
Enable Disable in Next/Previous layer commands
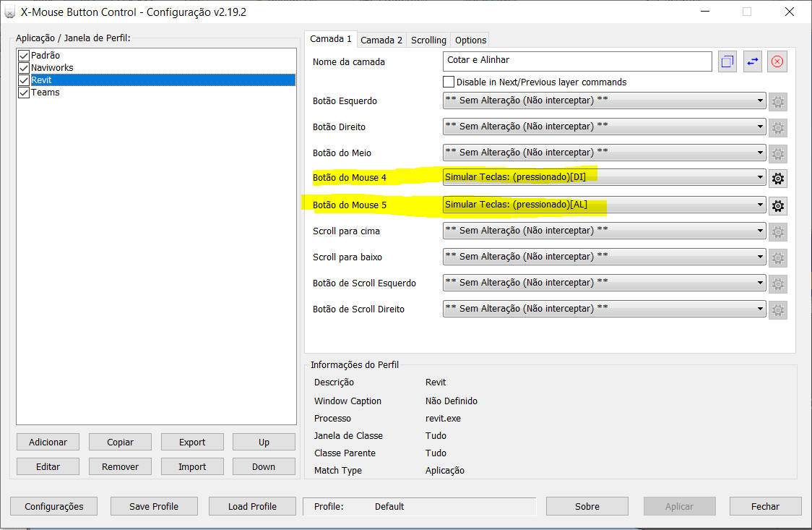pos(448,82)
